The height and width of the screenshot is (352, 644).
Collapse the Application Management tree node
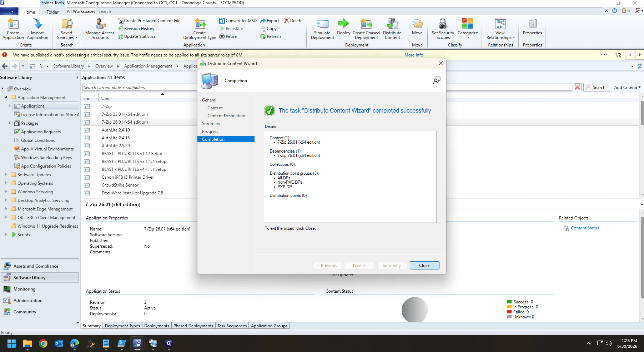[6, 97]
